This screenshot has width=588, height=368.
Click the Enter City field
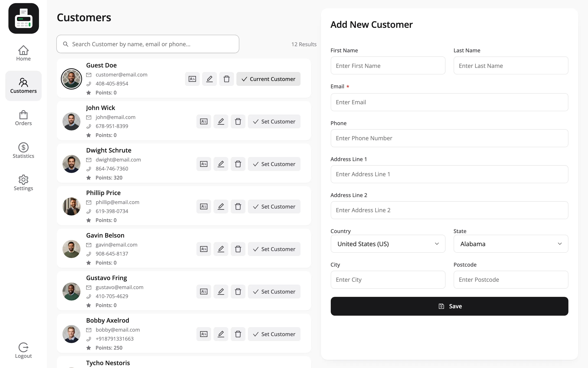[388, 280]
